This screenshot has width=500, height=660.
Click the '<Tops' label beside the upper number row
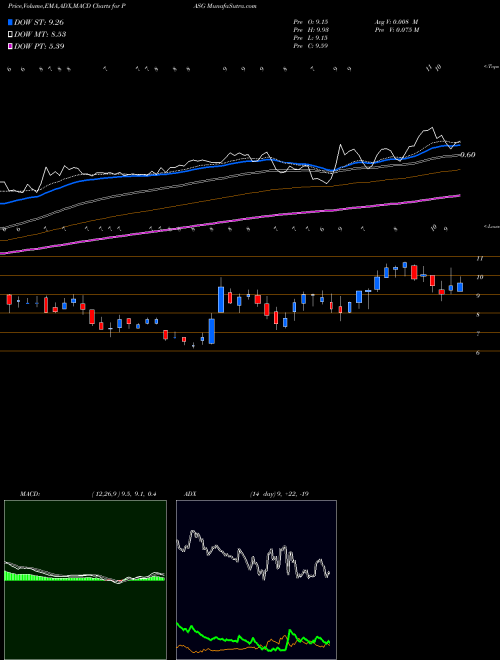491,67
